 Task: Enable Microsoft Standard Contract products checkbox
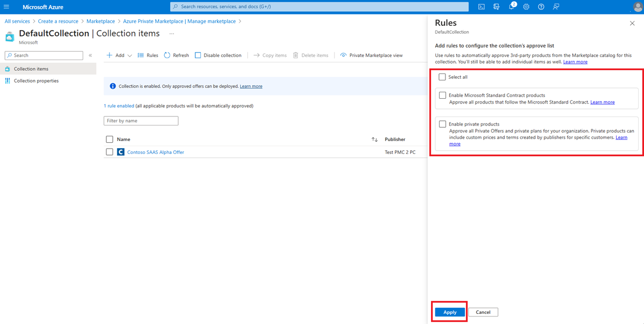tap(442, 95)
